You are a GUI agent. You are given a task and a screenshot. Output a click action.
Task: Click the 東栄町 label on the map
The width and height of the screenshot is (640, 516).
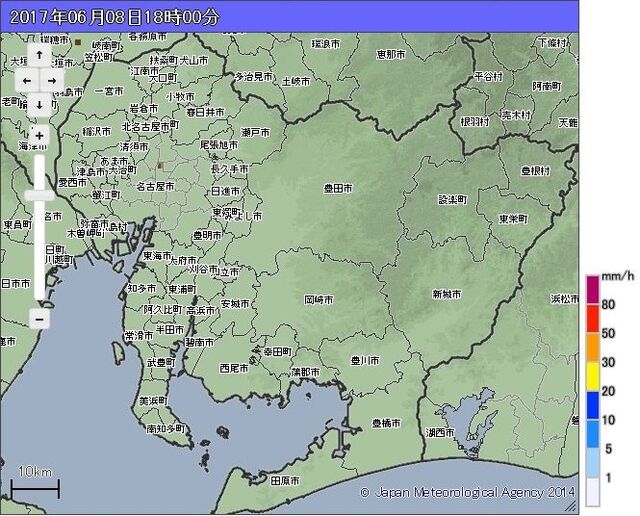tap(513, 219)
